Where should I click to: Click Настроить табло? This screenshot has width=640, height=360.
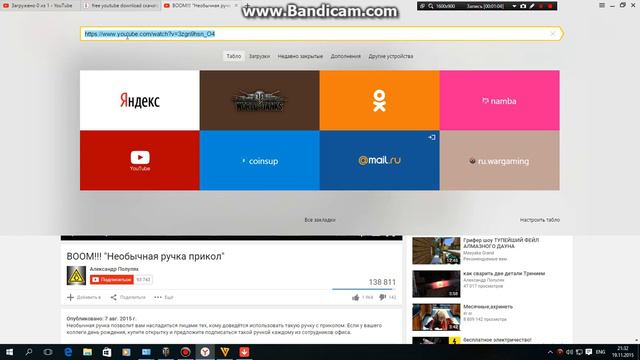tap(540, 220)
